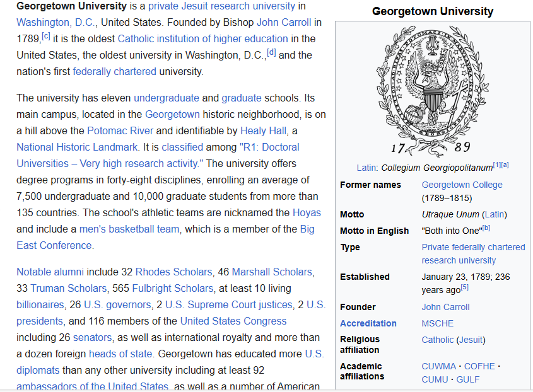Open the Potomac River article link
The height and width of the screenshot is (392, 533).
coord(120,131)
